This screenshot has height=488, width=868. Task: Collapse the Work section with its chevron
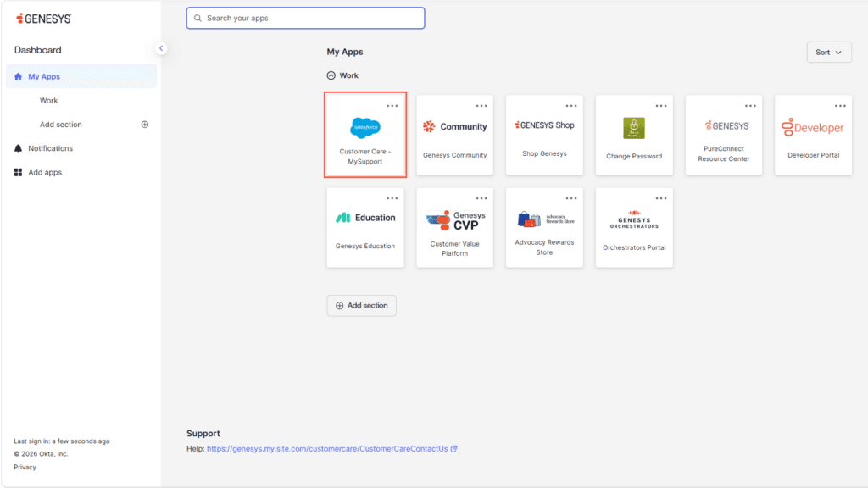point(331,75)
